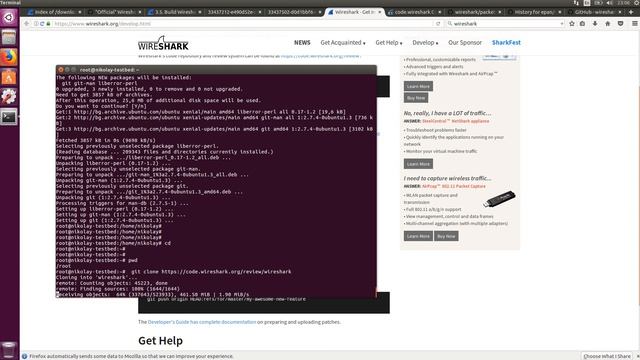Click the network indicator in the top panel
Viewport: 640px width, 360px height.
point(576,2)
